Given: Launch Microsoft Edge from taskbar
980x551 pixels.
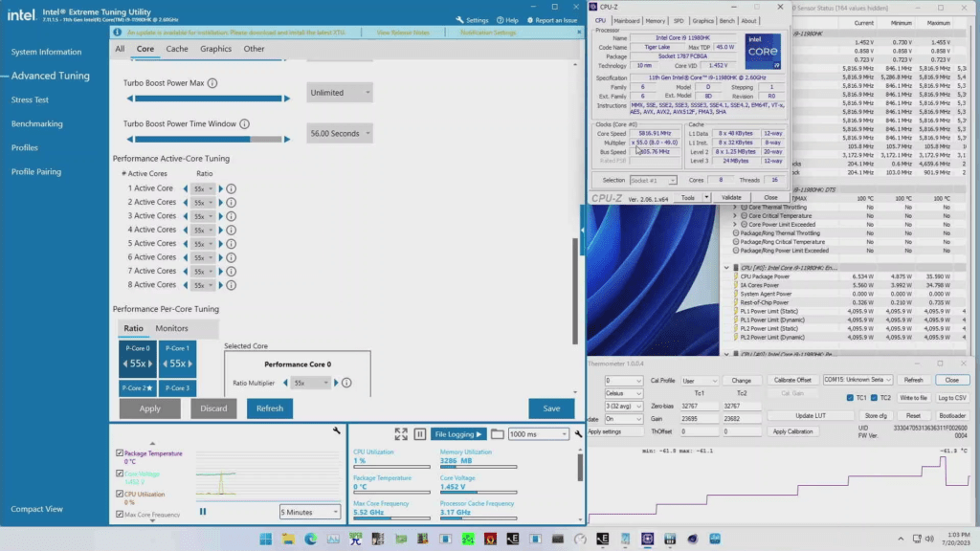Looking at the screenshot, I should click(311, 539).
